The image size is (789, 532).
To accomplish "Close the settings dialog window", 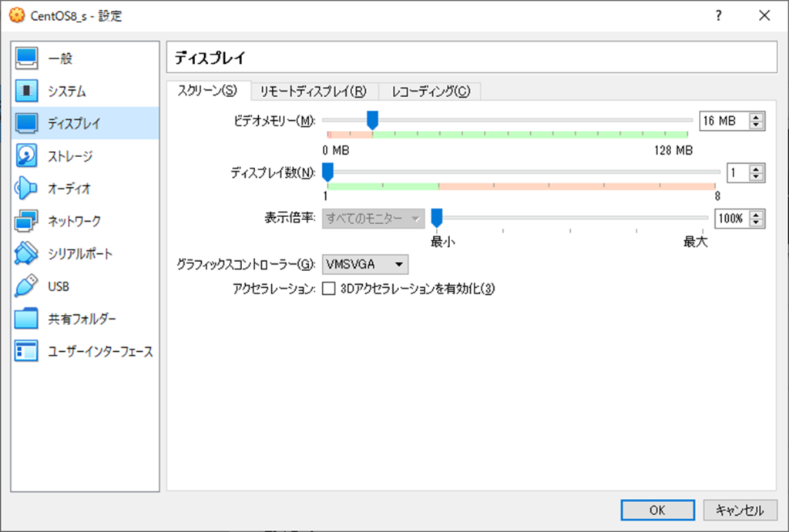I will tap(764, 15).
